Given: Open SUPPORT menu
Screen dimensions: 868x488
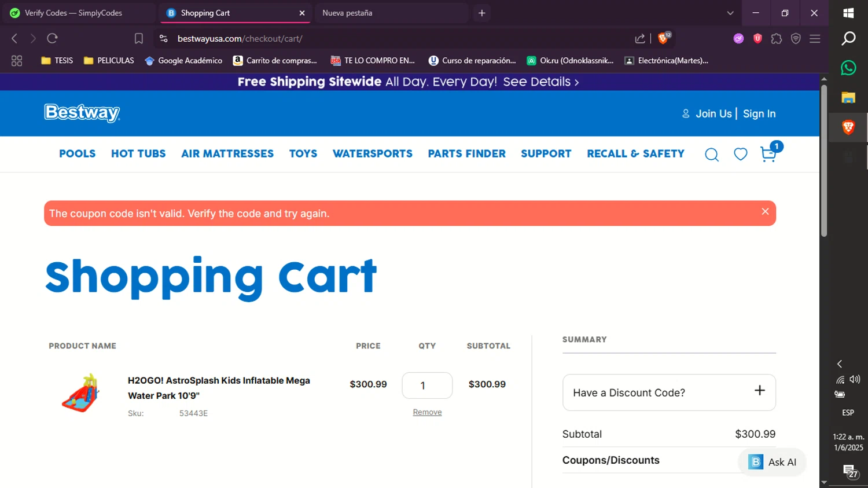Looking at the screenshot, I should click(x=546, y=153).
